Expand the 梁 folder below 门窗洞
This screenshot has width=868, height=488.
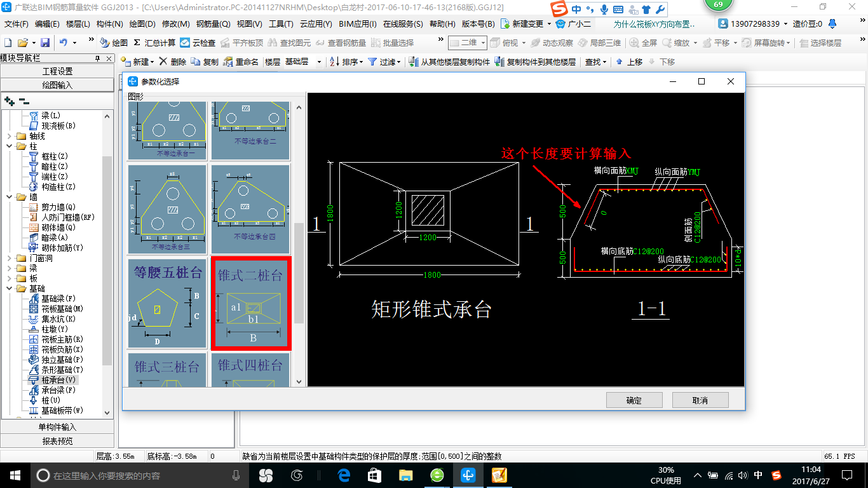coord(9,268)
